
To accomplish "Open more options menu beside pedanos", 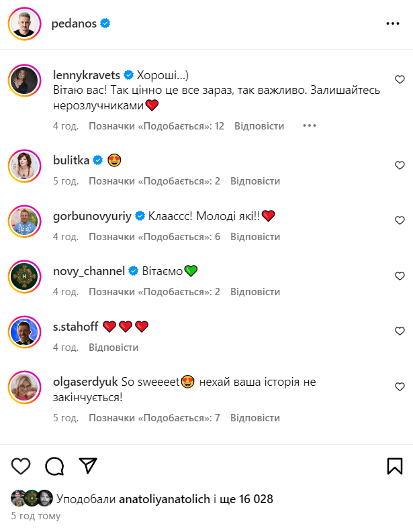I will [393, 23].
